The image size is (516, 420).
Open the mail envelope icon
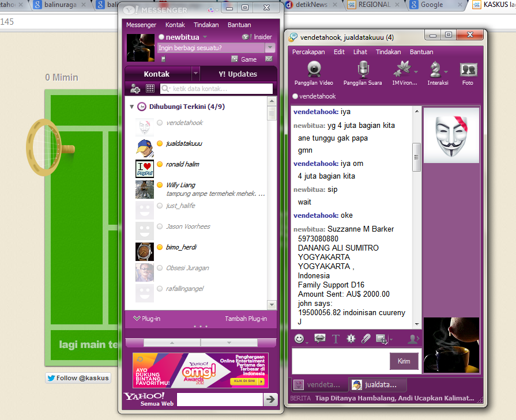coord(269,59)
